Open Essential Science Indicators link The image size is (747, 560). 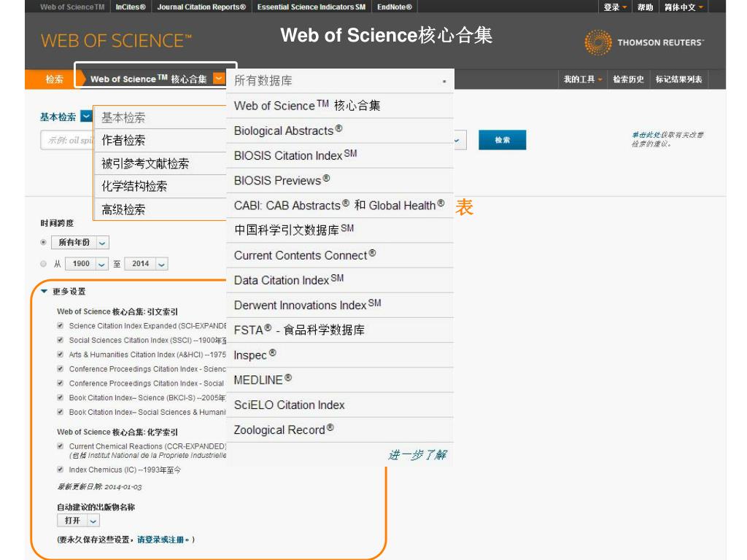click(x=311, y=7)
